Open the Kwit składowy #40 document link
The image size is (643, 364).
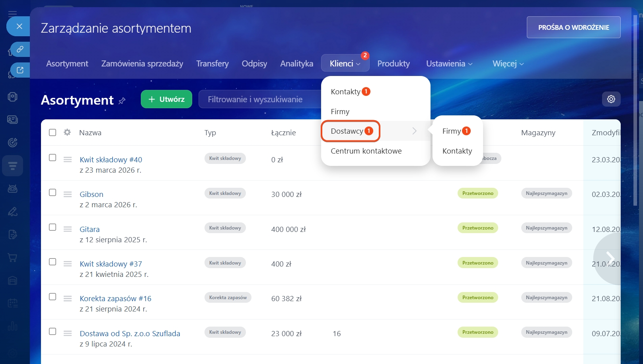[111, 160]
